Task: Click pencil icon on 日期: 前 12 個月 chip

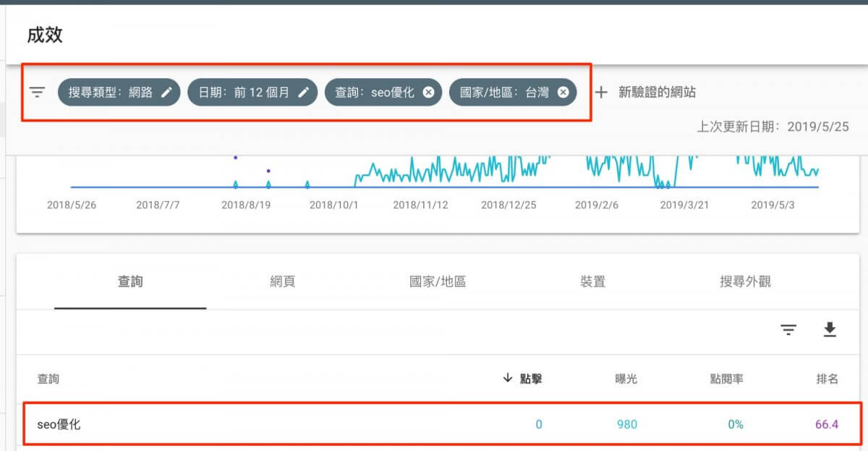Action: [304, 93]
